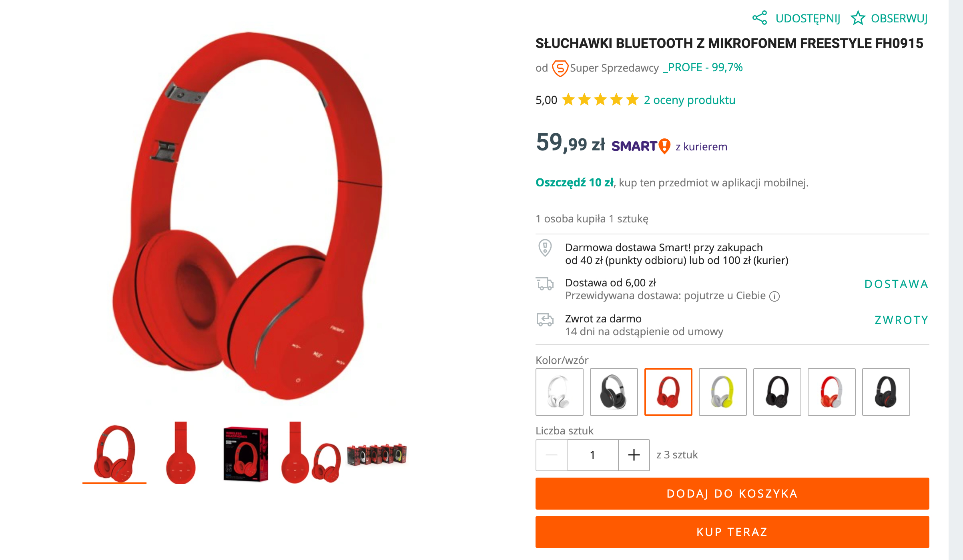Click the delivery truck icon

click(x=545, y=284)
